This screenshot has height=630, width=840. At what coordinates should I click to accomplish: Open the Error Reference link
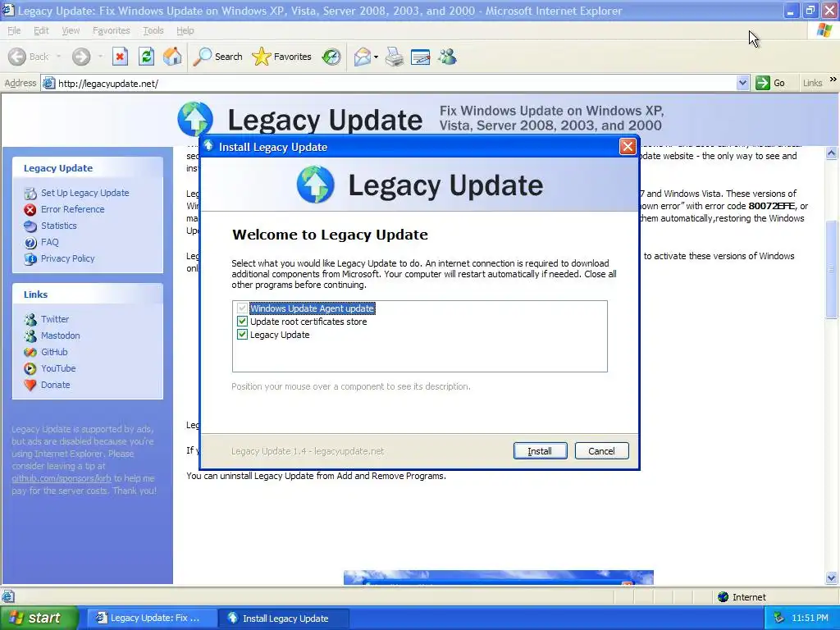tap(73, 209)
